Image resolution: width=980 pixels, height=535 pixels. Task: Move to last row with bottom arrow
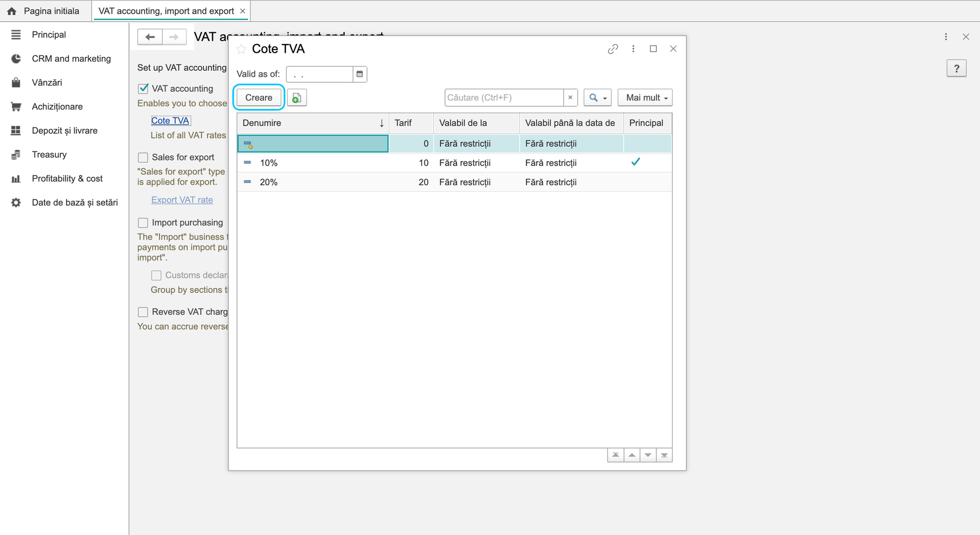click(664, 455)
